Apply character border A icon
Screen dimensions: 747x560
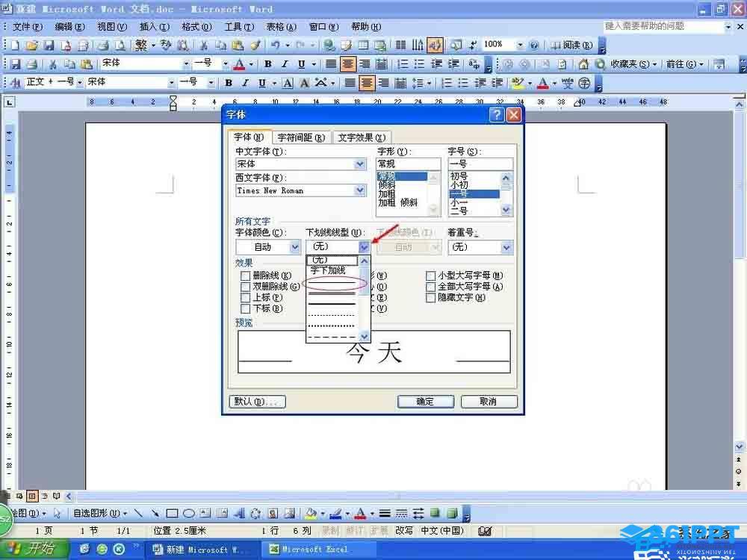(288, 84)
